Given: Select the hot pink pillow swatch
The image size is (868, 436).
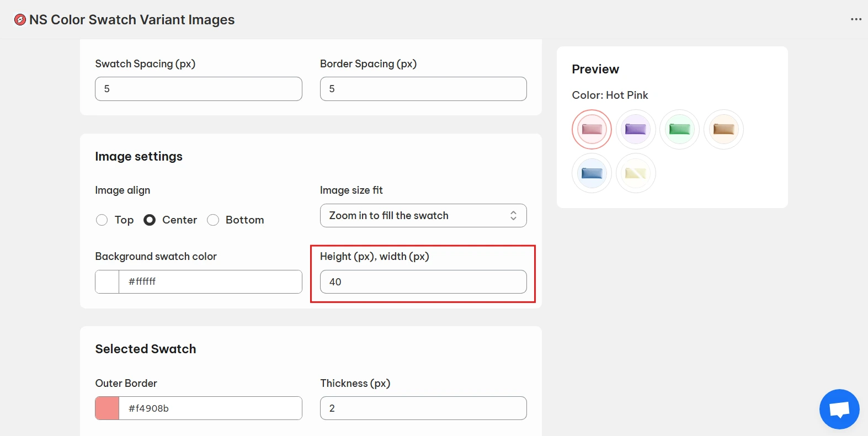Looking at the screenshot, I should 592,129.
